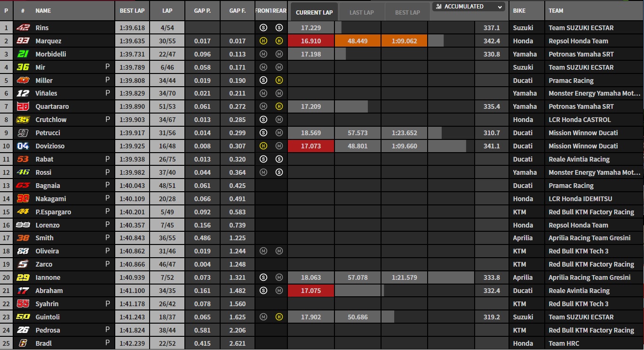Screen dimensions: 644x350
Task: Click Dovizioso's front hard tyre icon
Action: [263, 146]
